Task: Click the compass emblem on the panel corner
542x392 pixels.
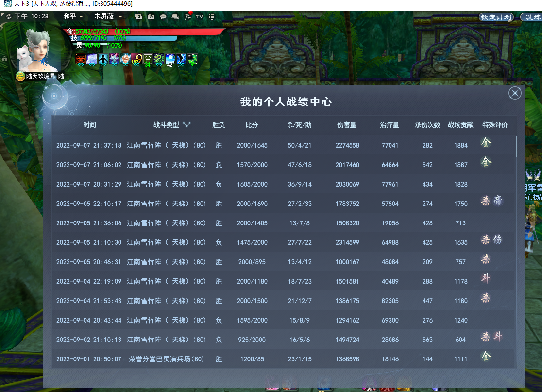Action: coord(54,96)
